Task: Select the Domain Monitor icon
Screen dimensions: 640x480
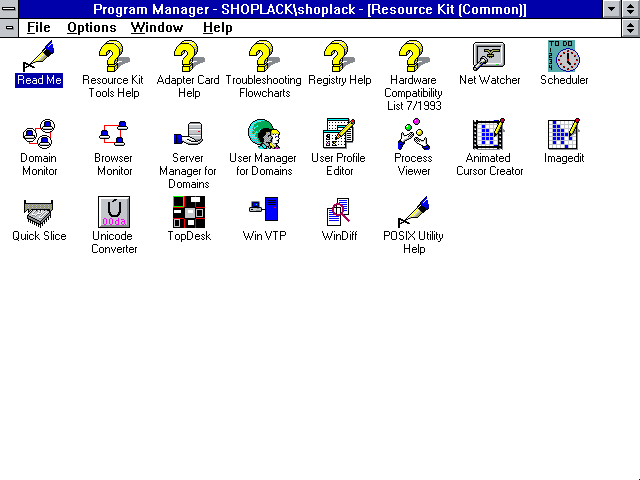Action: click(39, 134)
